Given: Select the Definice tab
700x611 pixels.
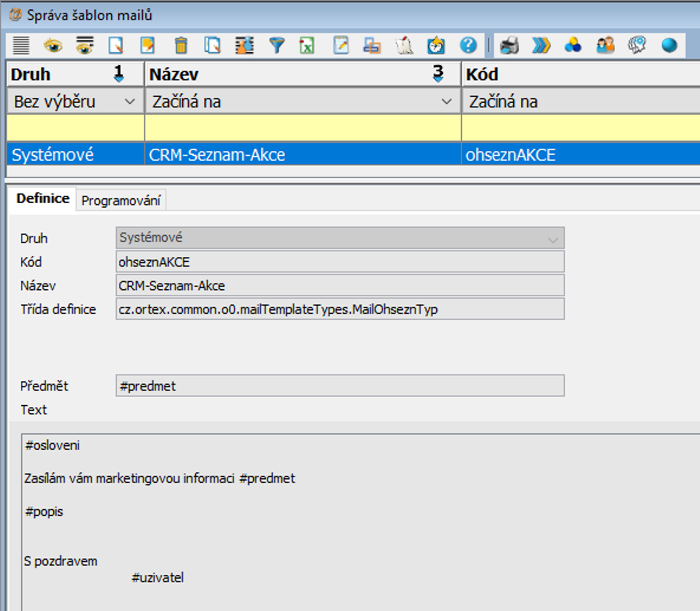Looking at the screenshot, I should click(42, 199).
